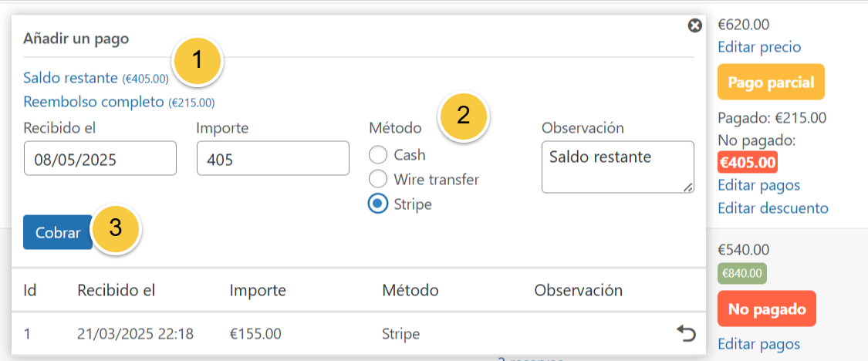Open Editar pagos below the No pagado badge
This screenshot has width=868, height=361.
(758, 344)
